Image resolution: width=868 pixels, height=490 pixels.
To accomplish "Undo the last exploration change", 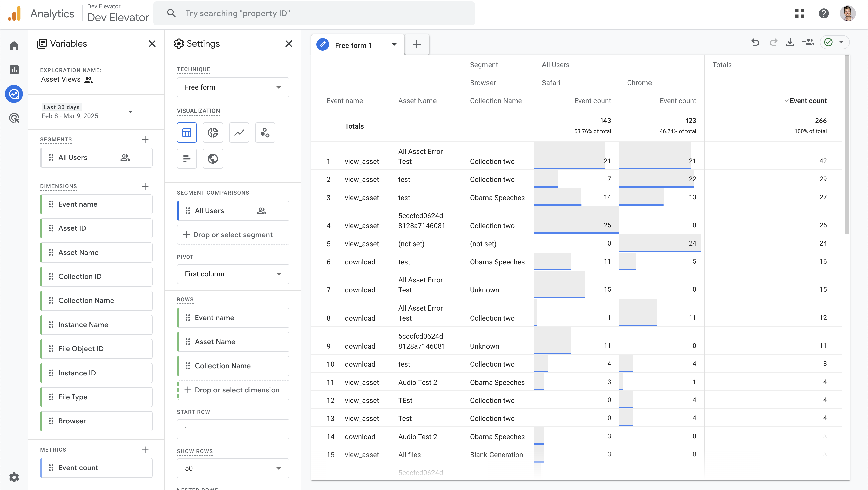I will (x=755, y=42).
